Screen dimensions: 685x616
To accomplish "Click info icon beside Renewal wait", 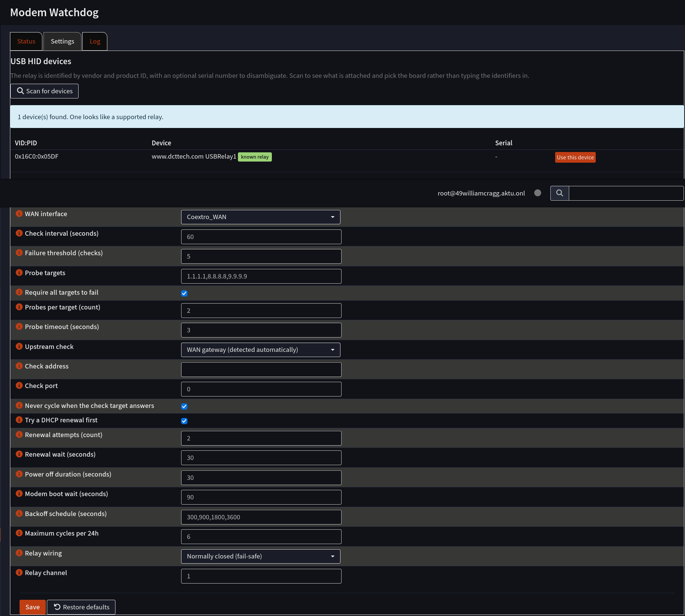I will [19, 454].
